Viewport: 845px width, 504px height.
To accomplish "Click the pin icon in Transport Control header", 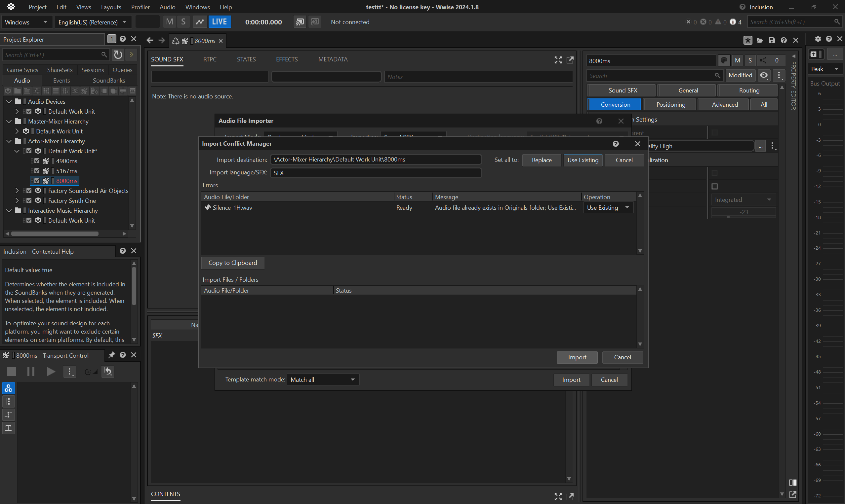I will point(111,355).
